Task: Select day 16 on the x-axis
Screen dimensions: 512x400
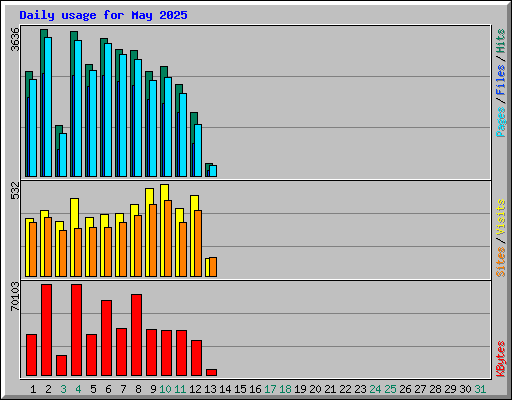Action: (255, 389)
